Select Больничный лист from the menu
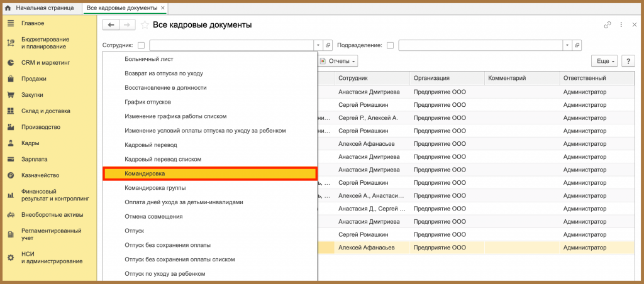Image resolution: width=644 pixels, height=284 pixels. coord(210,59)
